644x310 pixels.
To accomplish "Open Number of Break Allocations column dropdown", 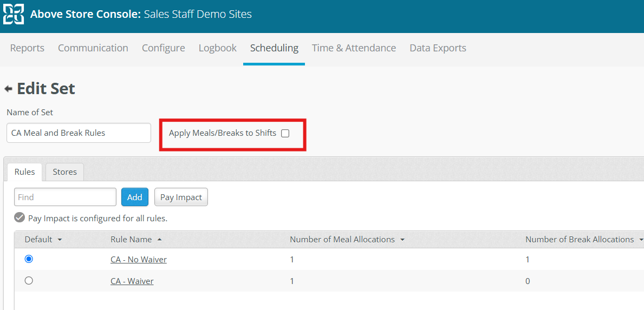I will tap(641, 240).
